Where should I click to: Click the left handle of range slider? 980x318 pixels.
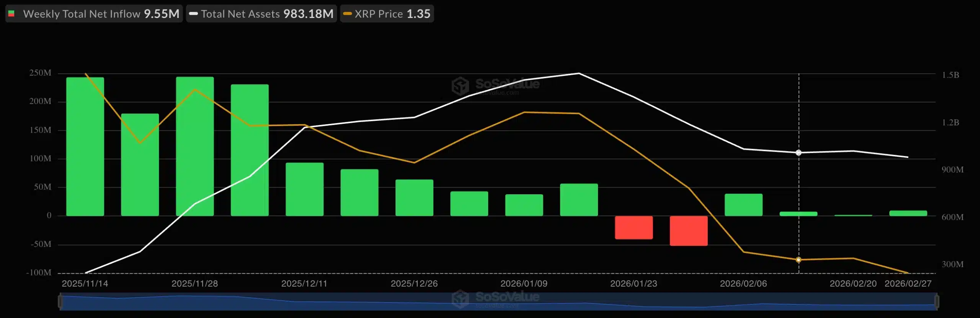60,302
